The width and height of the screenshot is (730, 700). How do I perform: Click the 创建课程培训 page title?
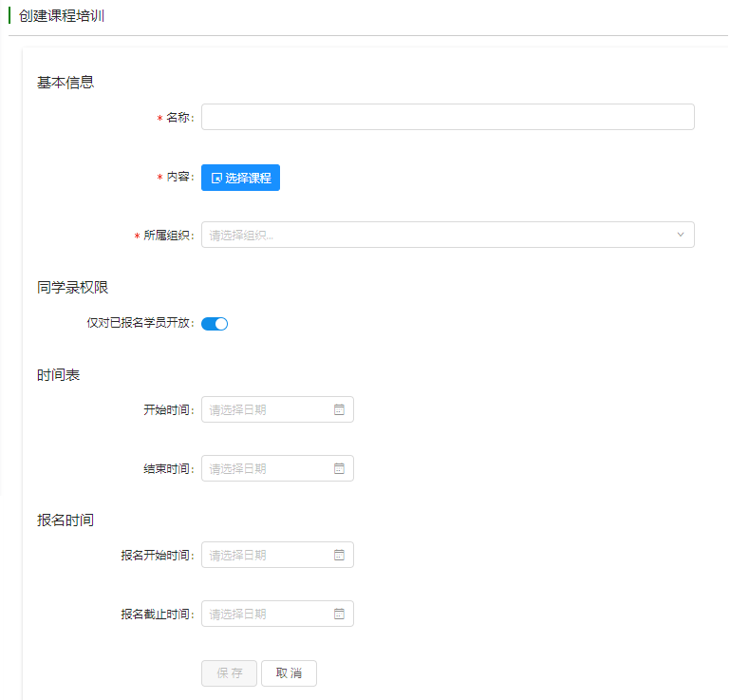62,16
